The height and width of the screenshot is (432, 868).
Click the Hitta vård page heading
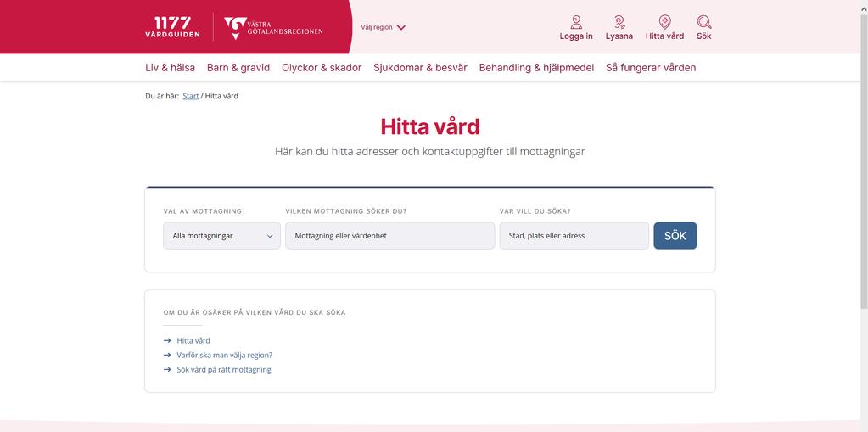(x=429, y=126)
